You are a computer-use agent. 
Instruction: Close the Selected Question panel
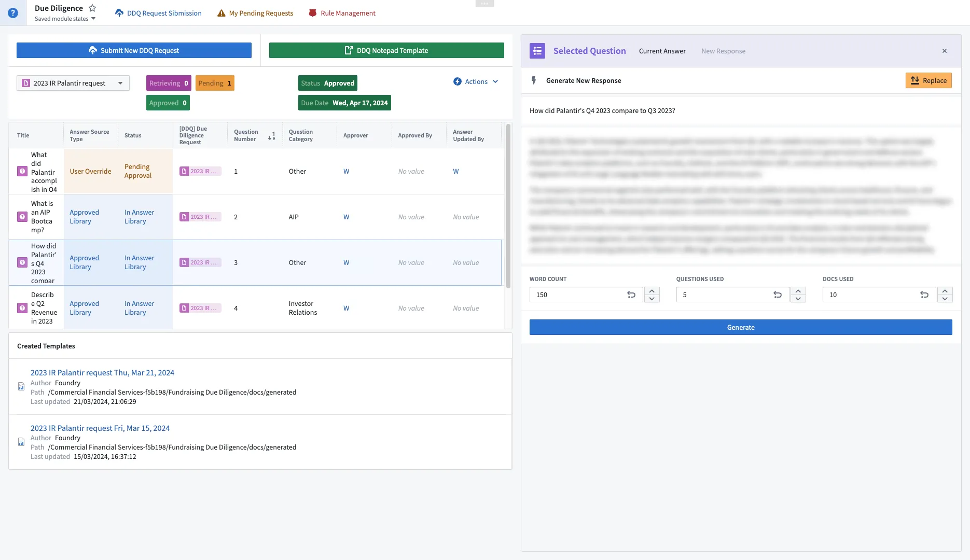click(x=945, y=51)
